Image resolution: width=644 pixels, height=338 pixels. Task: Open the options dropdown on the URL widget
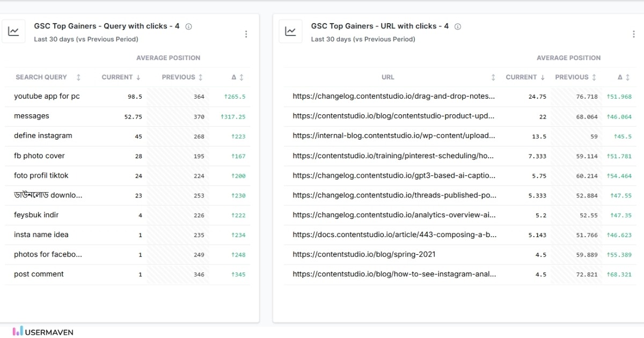coord(634,33)
